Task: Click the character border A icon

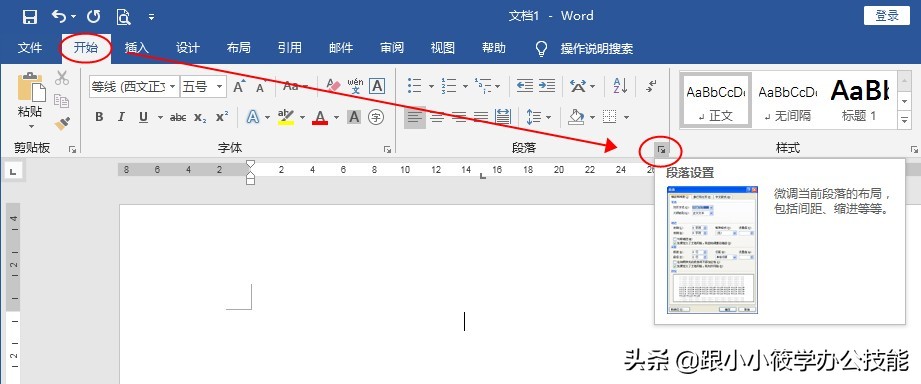Action: tap(377, 86)
